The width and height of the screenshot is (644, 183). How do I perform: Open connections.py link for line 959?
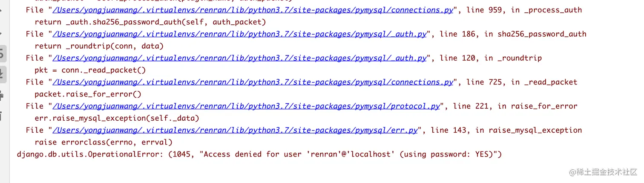click(253, 10)
